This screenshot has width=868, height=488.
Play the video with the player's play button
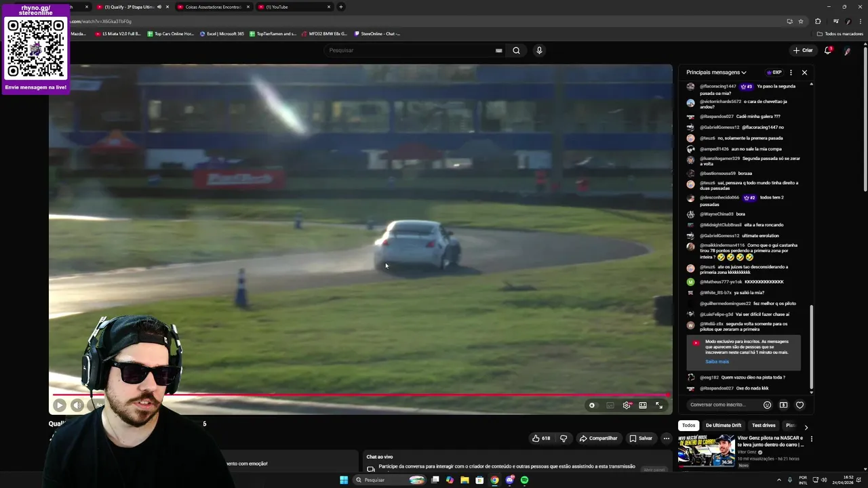pos(60,405)
